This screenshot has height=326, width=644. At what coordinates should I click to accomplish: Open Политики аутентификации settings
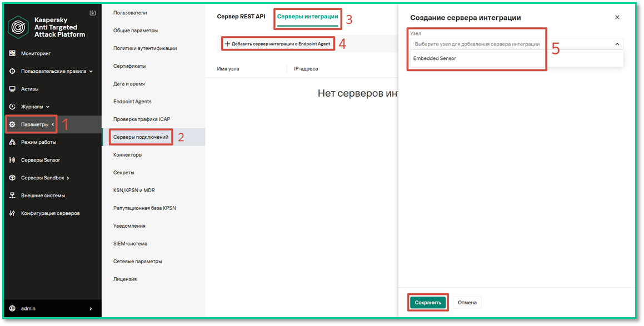pyautogui.click(x=145, y=48)
